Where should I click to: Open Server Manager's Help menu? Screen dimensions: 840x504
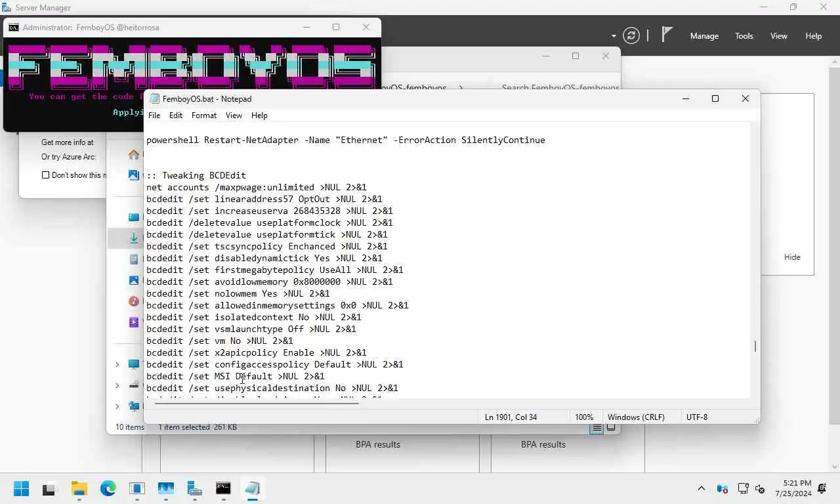coord(814,36)
